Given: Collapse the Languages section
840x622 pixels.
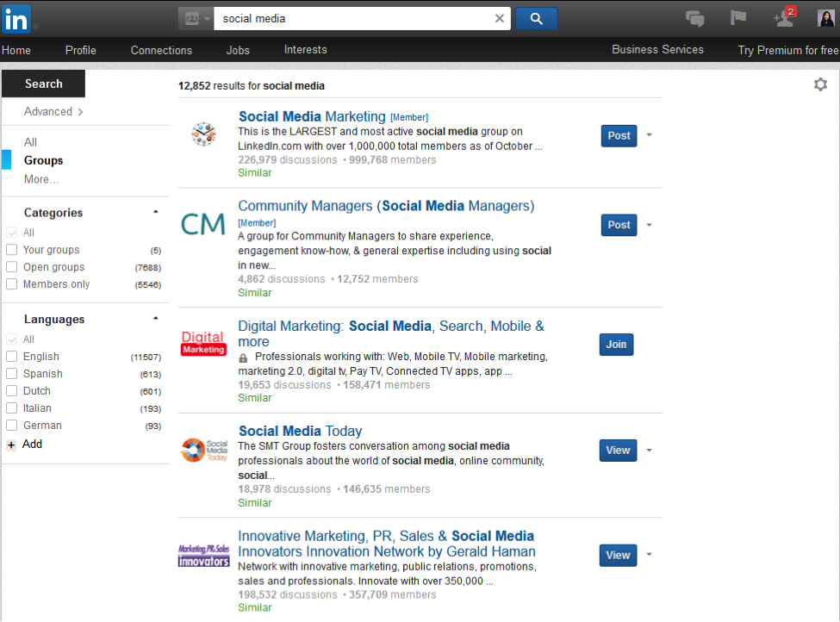Looking at the screenshot, I should coord(156,318).
